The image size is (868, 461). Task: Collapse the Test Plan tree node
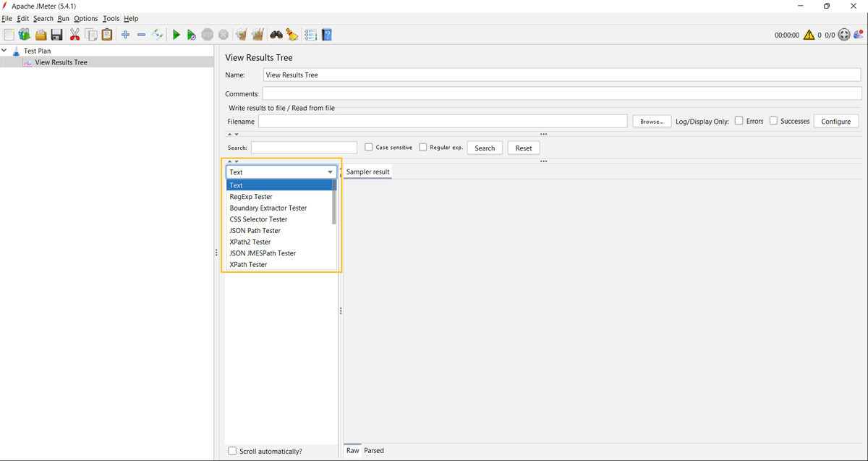(x=5, y=51)
